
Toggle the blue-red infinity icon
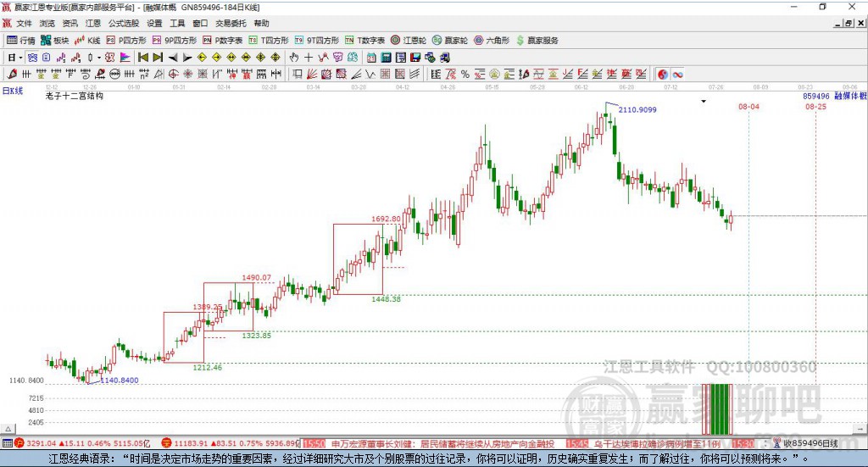(x=677, y=74)
